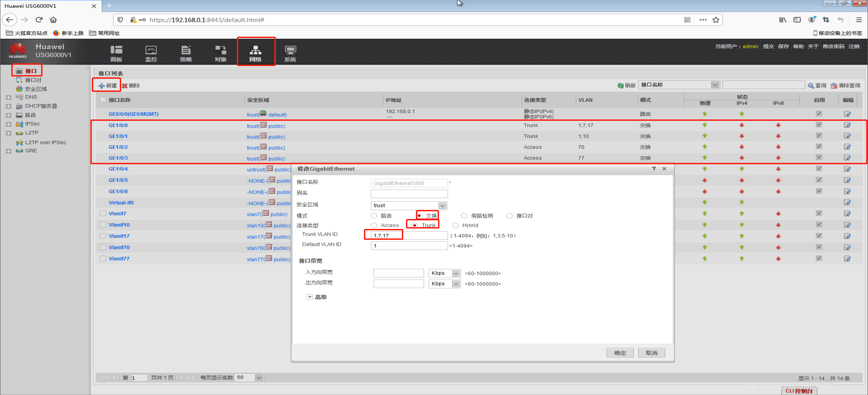Viewport: 868px width, 395px height.
Task: Select 交换 mode radio button
Action: click(x=419, y=216)
